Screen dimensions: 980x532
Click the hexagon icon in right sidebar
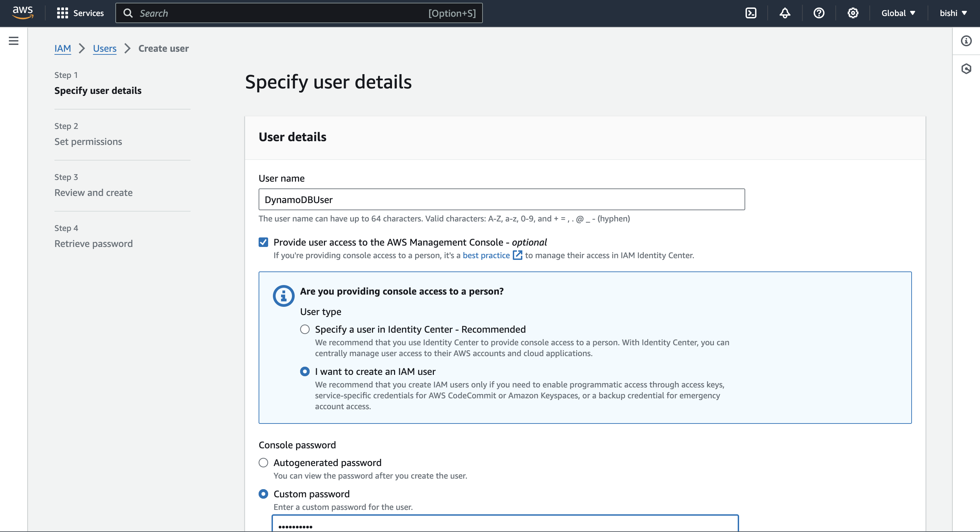[966, 69]
